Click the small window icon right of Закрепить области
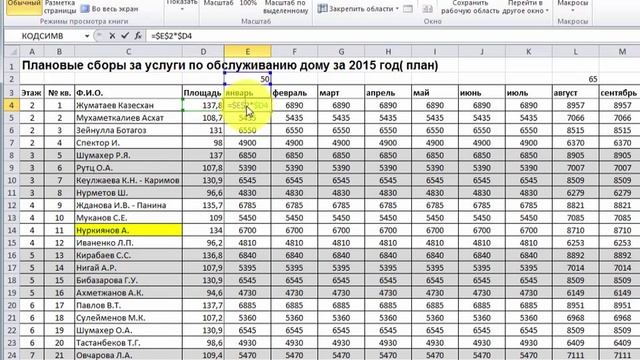Screen dimensions: 640x360 point(407,9)
